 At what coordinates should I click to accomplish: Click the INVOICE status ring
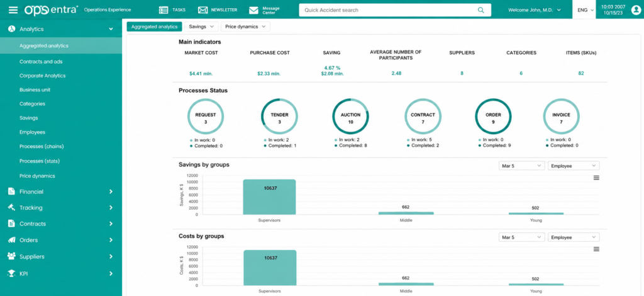561,117
